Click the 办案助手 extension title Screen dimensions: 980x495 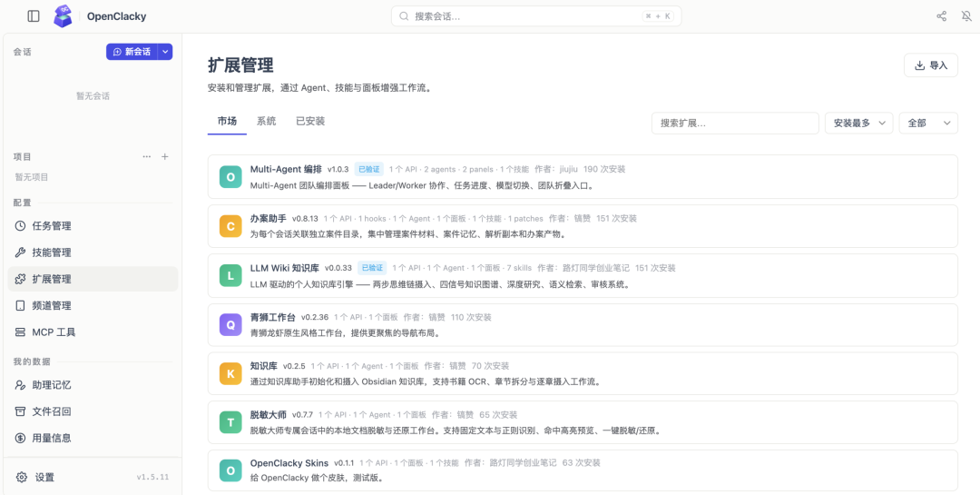coord(268,218)
